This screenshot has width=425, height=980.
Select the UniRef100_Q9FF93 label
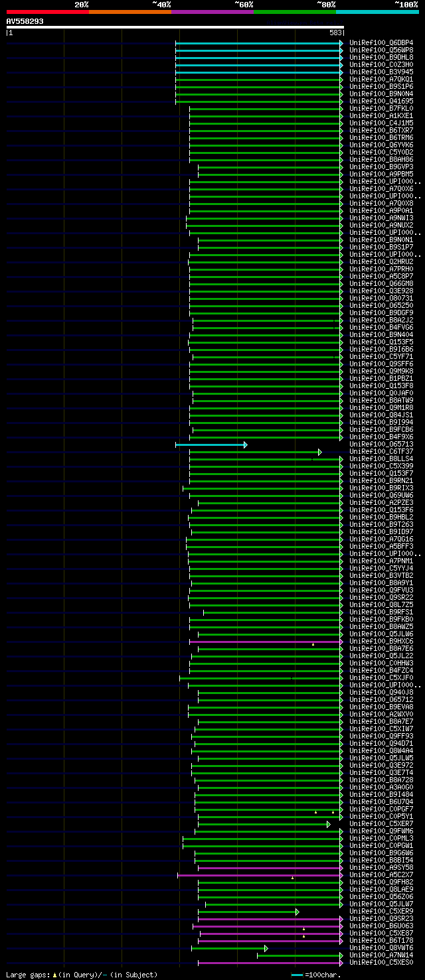[x=381, y=736]
